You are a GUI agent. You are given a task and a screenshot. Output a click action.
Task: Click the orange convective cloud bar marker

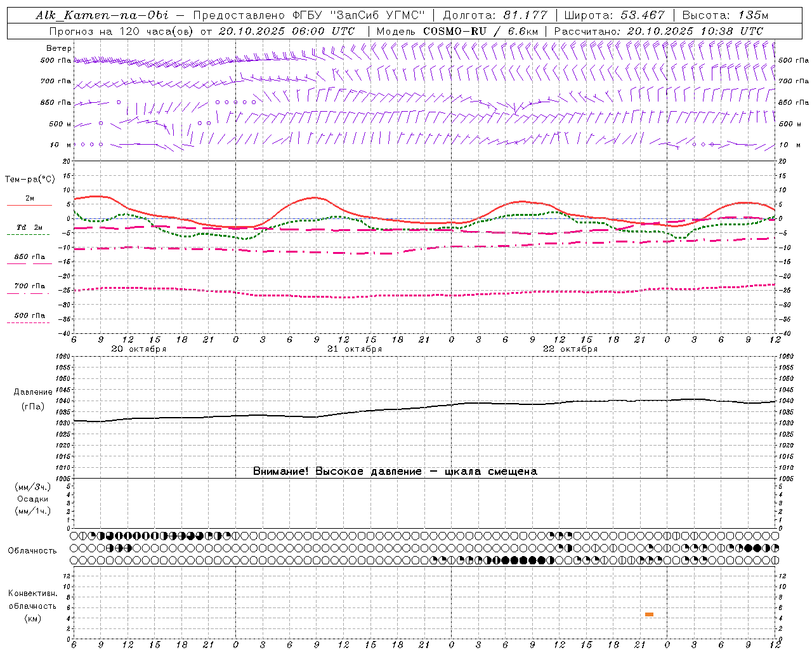tap(649, 614)
